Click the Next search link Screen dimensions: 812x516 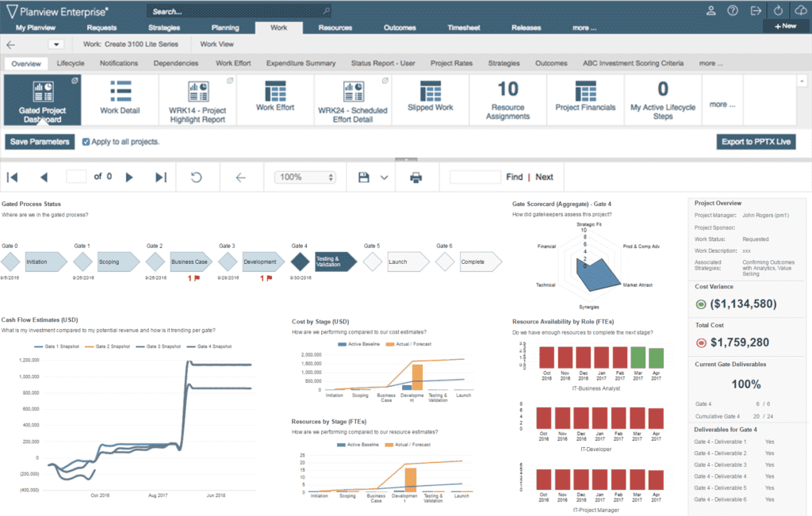click(544, 178)
